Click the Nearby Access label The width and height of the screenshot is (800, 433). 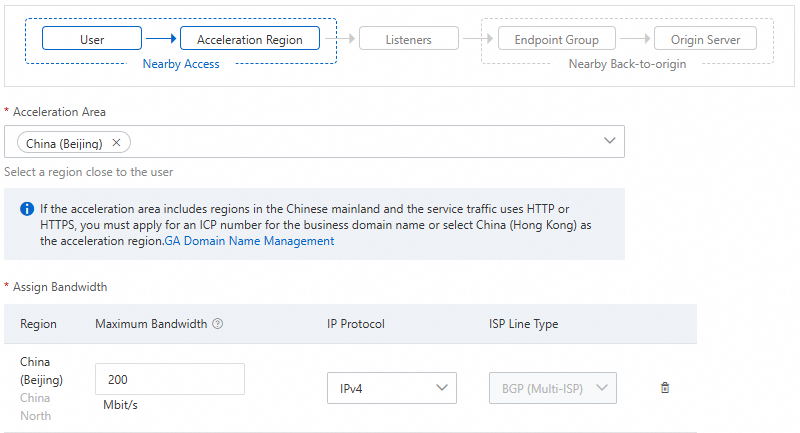click(x=181, y=64)
